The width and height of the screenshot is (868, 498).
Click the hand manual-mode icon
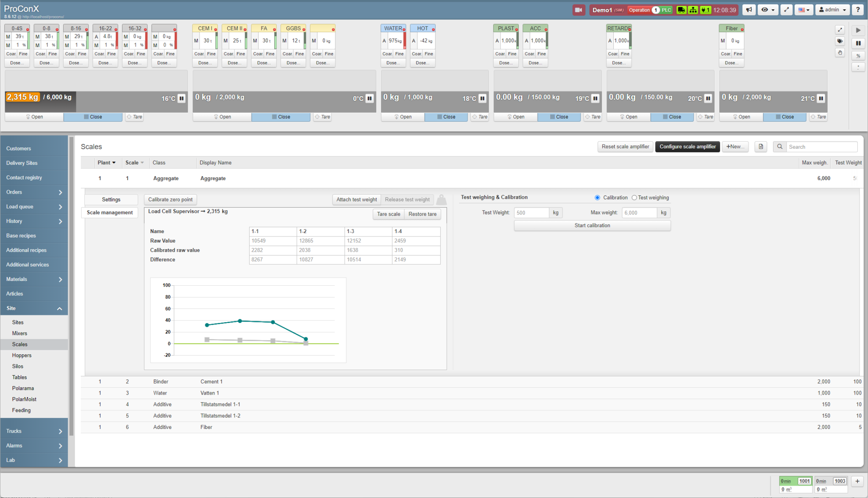(x=840, y=53)
